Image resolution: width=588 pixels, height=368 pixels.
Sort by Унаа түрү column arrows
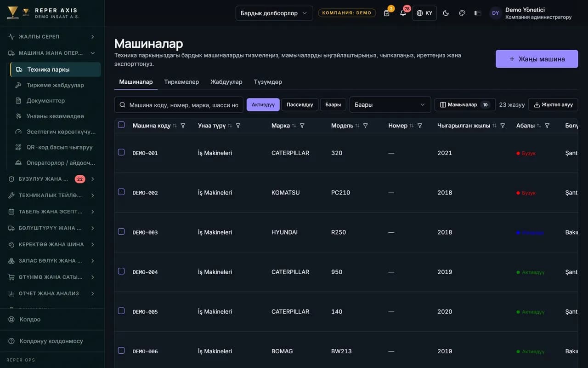tap(230, 126)
